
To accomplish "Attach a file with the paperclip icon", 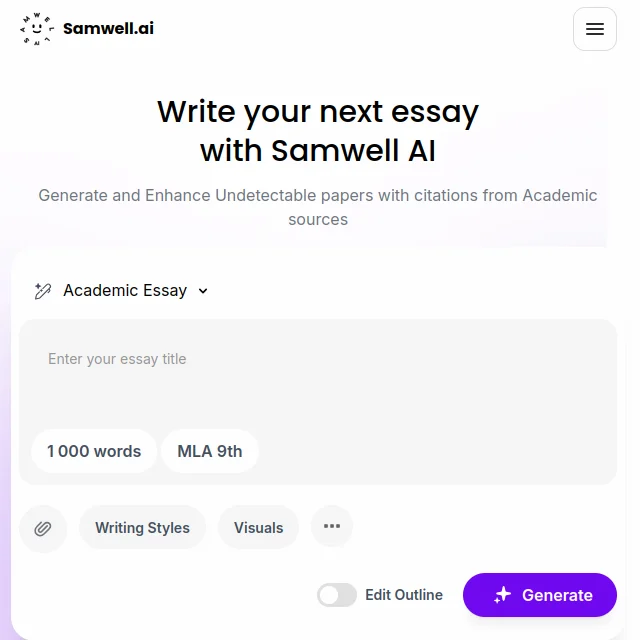I will pyautogui.click(x=43, y=529).
